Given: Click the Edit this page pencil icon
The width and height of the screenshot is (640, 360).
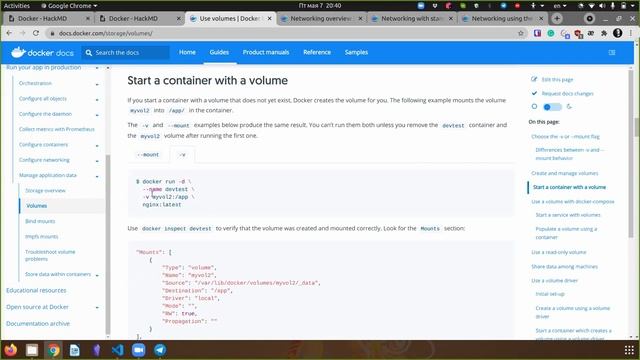Looking at the screenshot, I should click(x=534, y=79).
